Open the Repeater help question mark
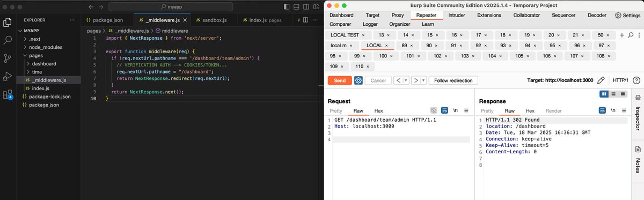Viewport: 644px width, 200px height. 636,80
